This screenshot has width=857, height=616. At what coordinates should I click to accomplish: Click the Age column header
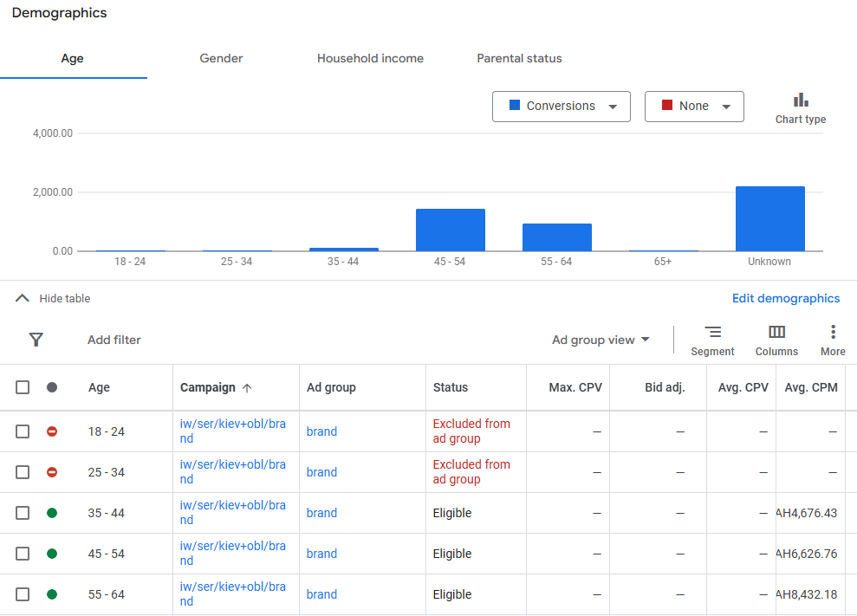(x=100, y=387)
